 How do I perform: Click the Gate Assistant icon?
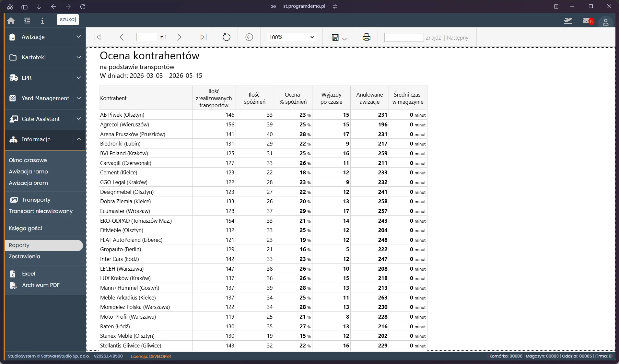[14, 119]
